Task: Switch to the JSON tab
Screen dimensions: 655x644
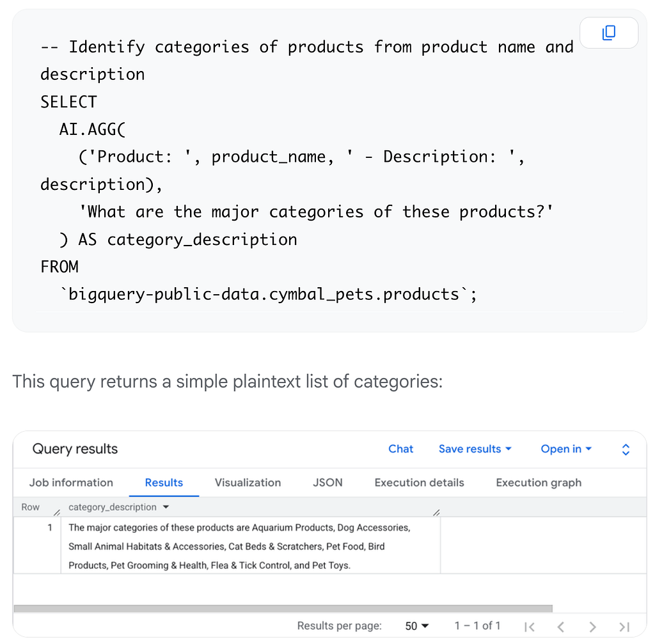Action: (327, 483)
